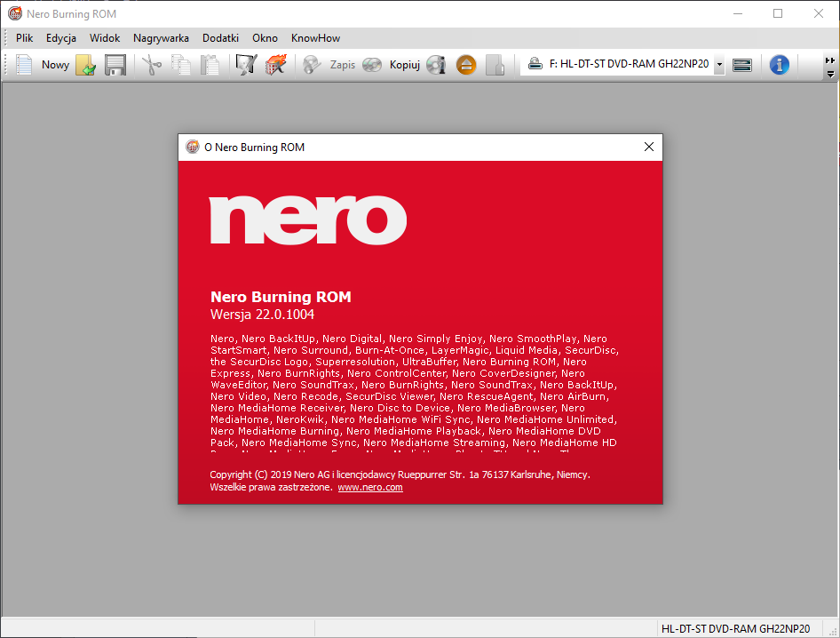Click the blue information icon
Screen dimensions: 840x638
pos(780,65)
